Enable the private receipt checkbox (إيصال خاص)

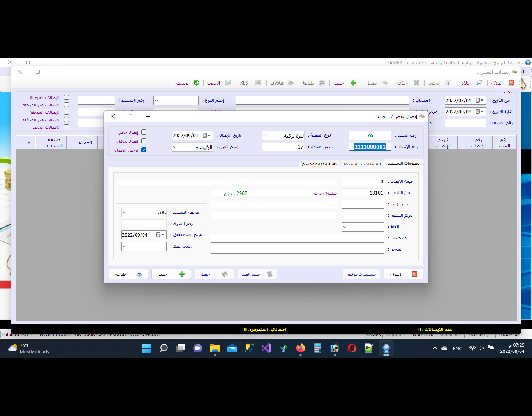[x=144, y=132]
